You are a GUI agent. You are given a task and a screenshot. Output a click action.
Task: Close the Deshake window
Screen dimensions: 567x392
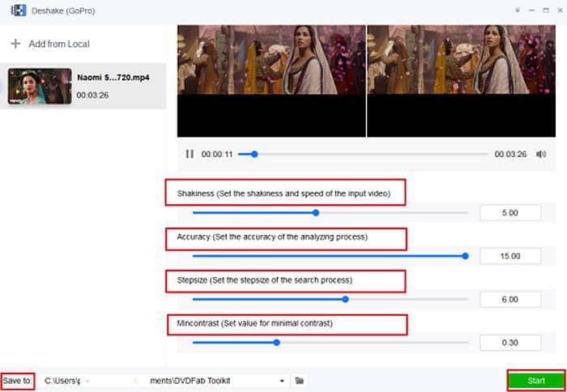[561, 11]
